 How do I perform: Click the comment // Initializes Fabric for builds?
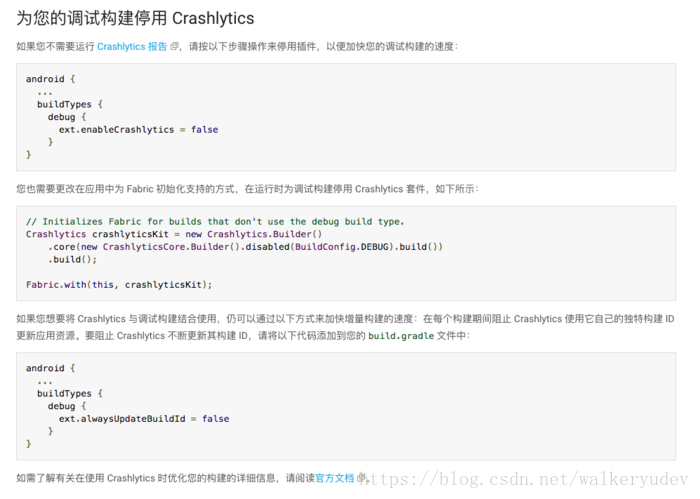(215, 221)
